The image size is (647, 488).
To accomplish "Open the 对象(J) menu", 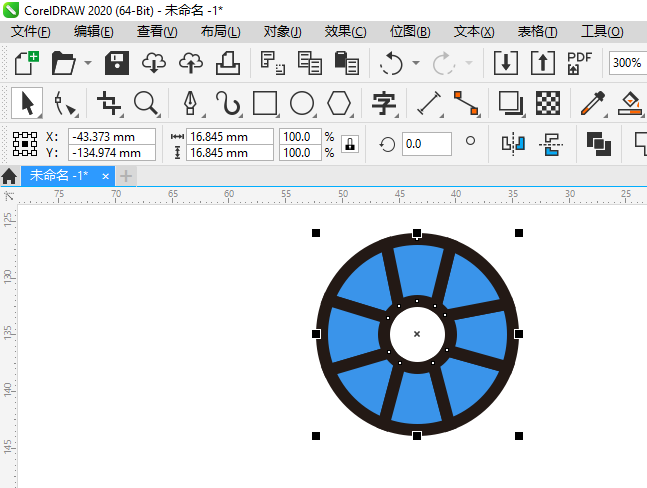I will coord(283,32).
